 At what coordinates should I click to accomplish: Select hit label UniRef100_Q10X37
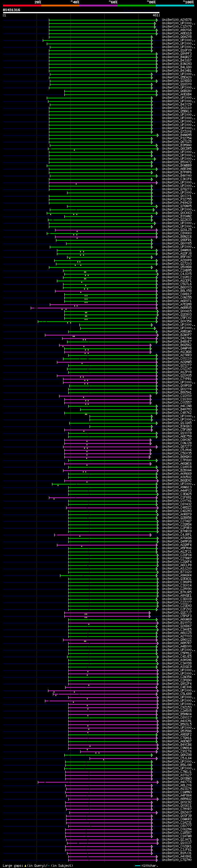coord(177,843)
